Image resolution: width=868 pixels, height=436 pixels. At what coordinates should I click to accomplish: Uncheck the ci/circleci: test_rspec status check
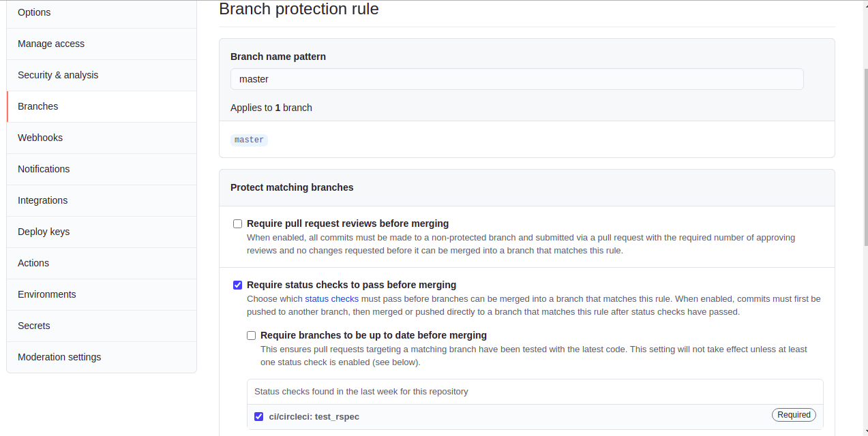259,416
